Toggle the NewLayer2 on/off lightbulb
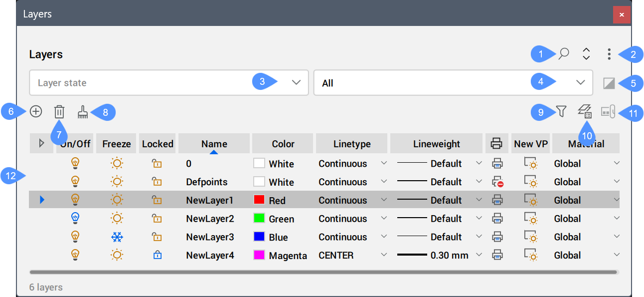The width and height of the screenshot is (644, 297). pyautogui.click(x=76, y=218)
